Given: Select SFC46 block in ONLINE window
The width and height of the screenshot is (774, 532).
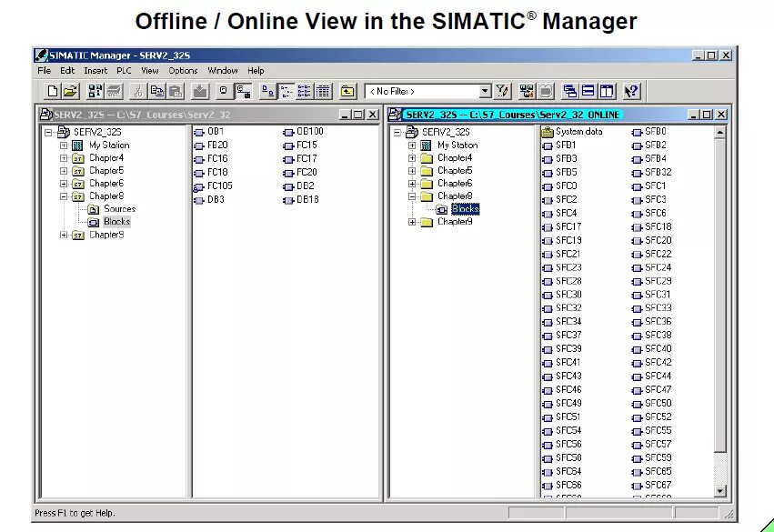Looking at the screenshot, I should 562,390.
